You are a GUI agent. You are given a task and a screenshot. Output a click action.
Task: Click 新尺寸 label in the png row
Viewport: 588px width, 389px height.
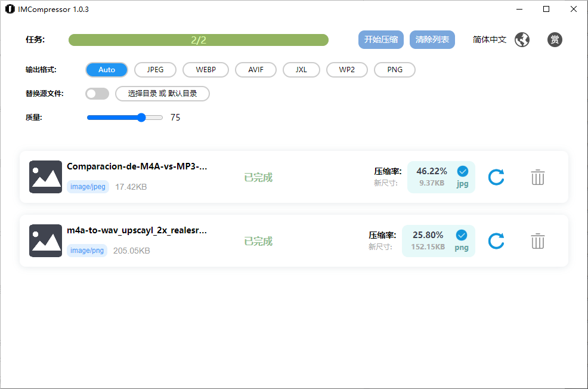[x=380, y=247]
